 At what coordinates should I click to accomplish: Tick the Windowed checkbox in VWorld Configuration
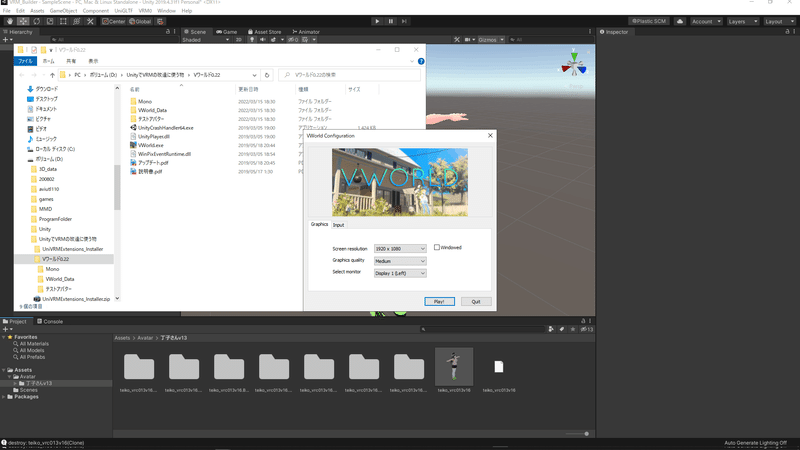point(437,247)
